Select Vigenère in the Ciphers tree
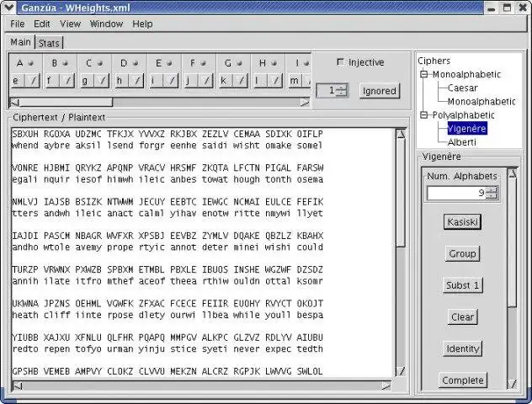 (x=467, y=129)
